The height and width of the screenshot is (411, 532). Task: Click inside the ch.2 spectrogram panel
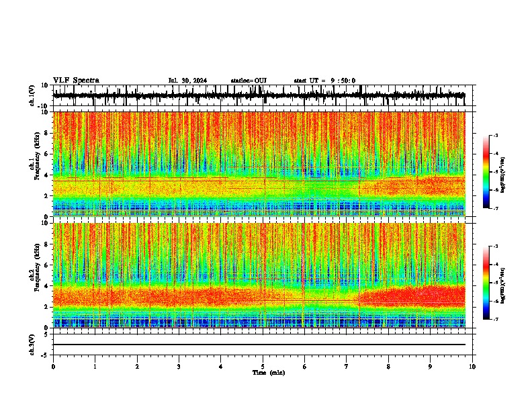click(259, 275)
